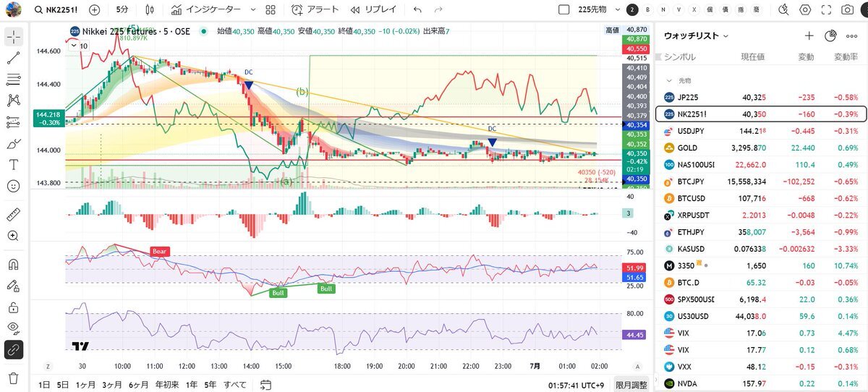Switch chart to fullscreen mode
The width and height of the screenshot is (868, 392).
(827, 10)
